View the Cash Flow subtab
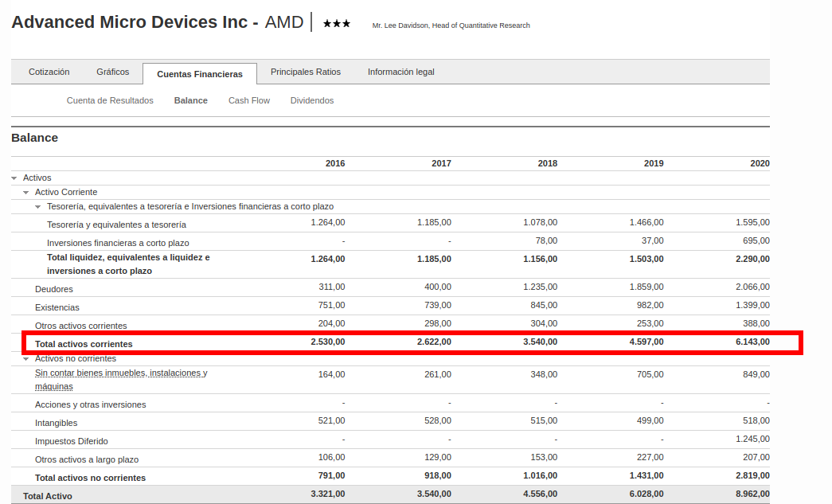This screenshot has height=504, width=832. [249, 100]
